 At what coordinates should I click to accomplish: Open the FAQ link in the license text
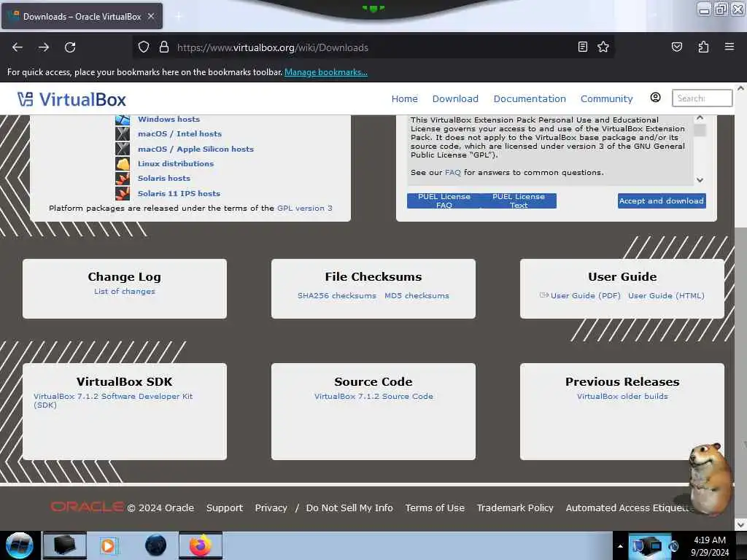click(x=452, y=172)
